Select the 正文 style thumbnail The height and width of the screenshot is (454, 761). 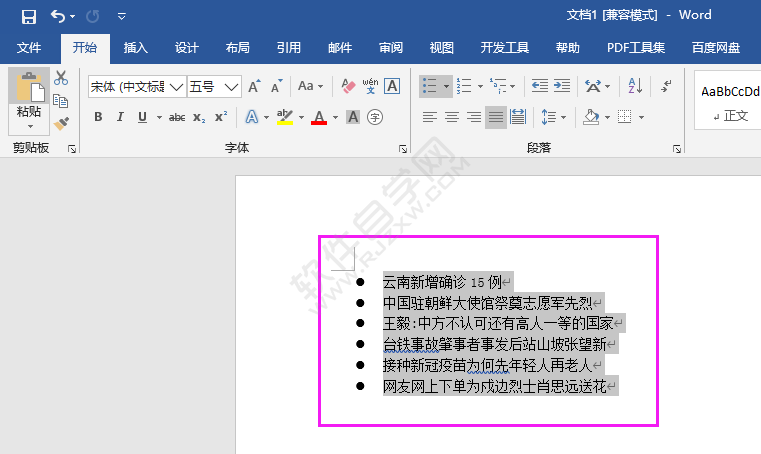coord(728,101)
